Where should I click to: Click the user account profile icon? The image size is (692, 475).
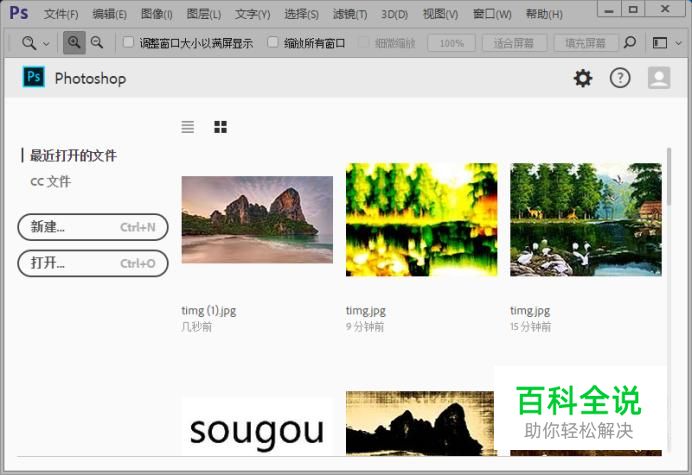pos(659,78)
